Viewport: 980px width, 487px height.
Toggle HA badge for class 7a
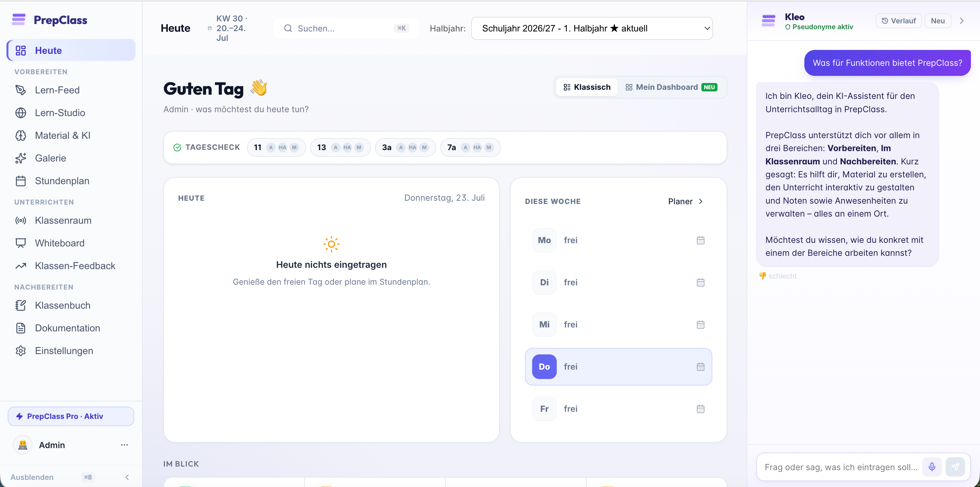(477, 147)
